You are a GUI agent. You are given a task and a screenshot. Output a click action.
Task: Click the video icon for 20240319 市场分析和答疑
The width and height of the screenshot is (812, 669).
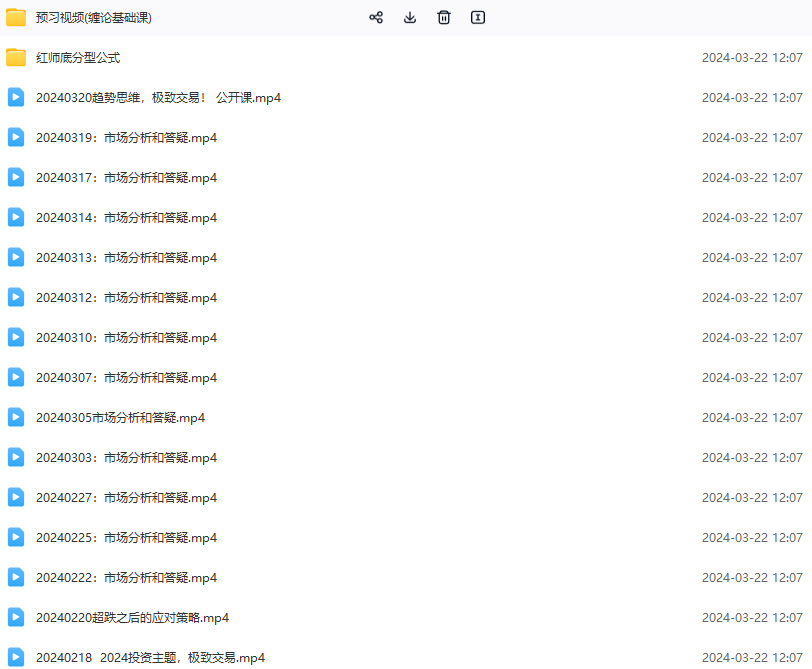pos(15,137)
